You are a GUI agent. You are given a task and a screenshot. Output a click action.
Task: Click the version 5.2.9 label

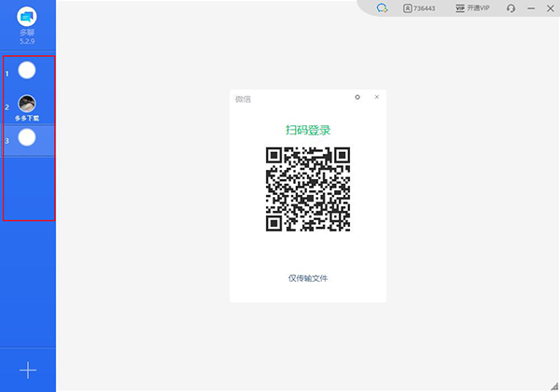(x=27, y=41)
